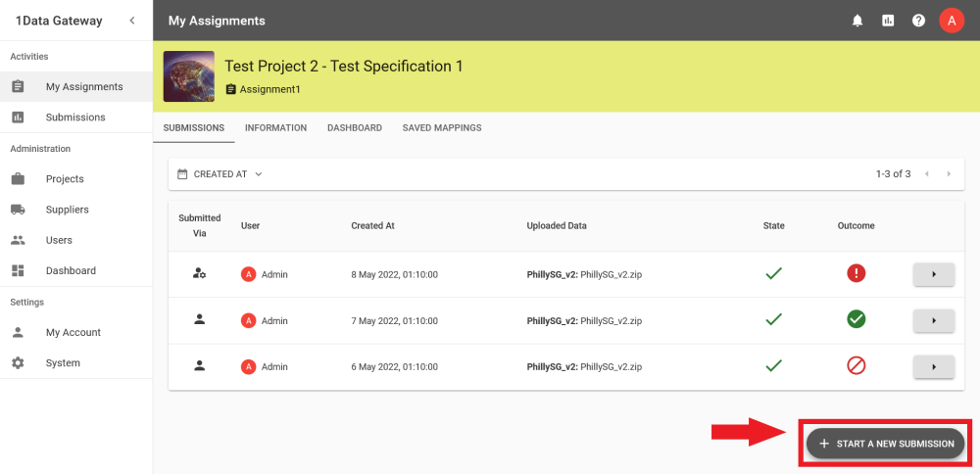Click the state checkmark in 6 May row
980x474 pixels.
[x=774, y=366]
